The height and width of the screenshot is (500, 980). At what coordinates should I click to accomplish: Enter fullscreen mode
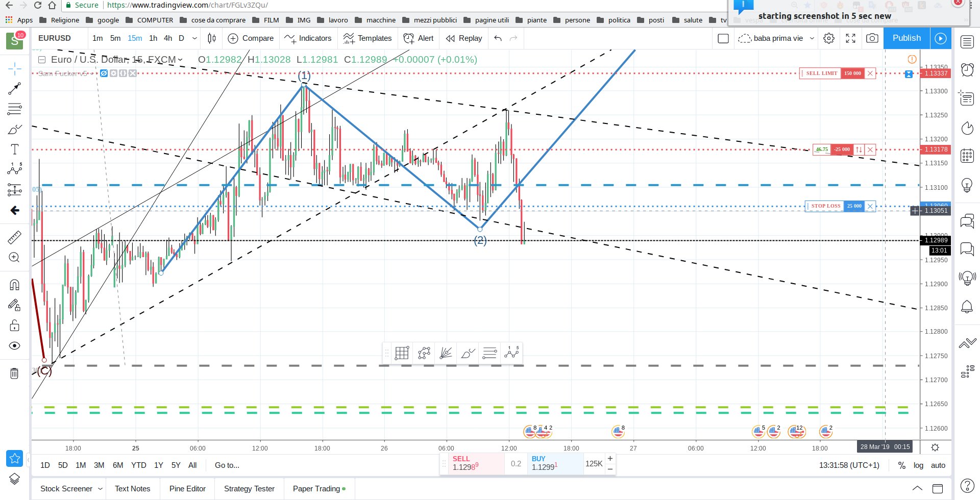tap(850, 38)
